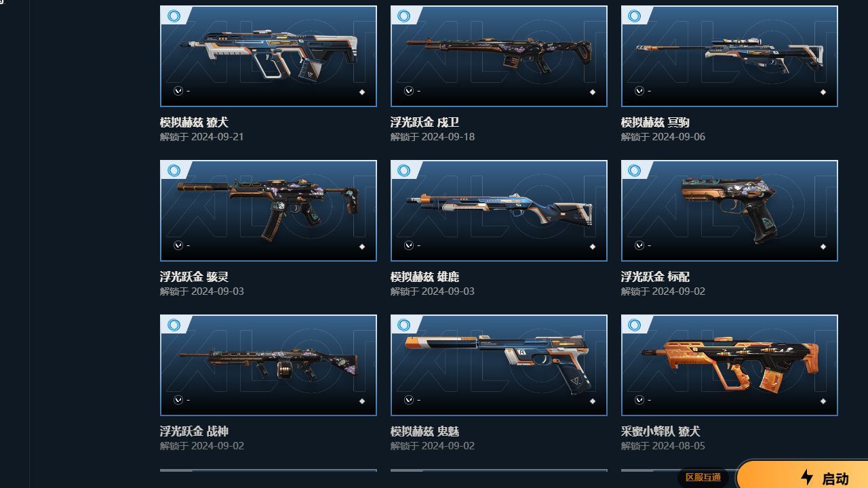
Task: Open the 浮光跃金 戍卫 skin thumbnail
Action: click(499, 56)
